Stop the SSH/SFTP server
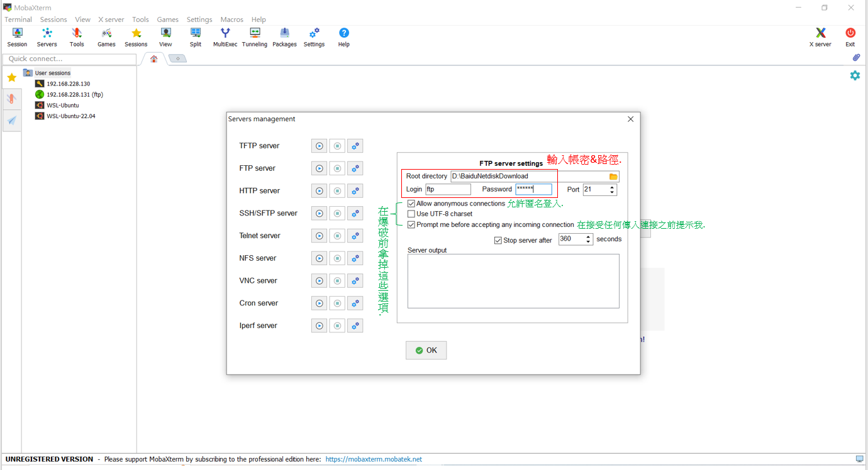 point(337,214)
